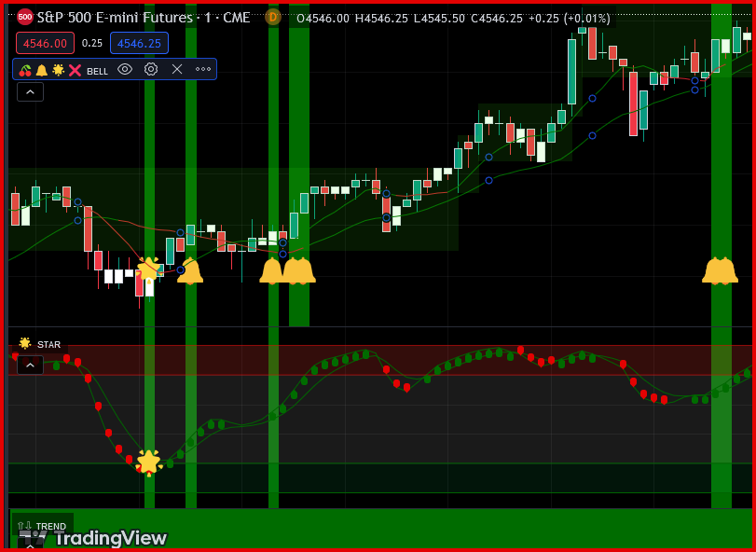Click the sparkle star emoji in the BELL legend

click(59, 70)
